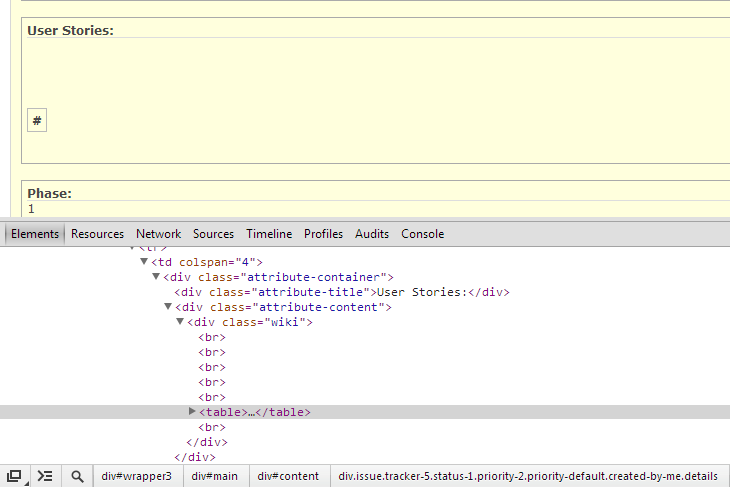Screen dimensions: 730x487
Task: Switch to the Network tab
Action: click(158, 234)
